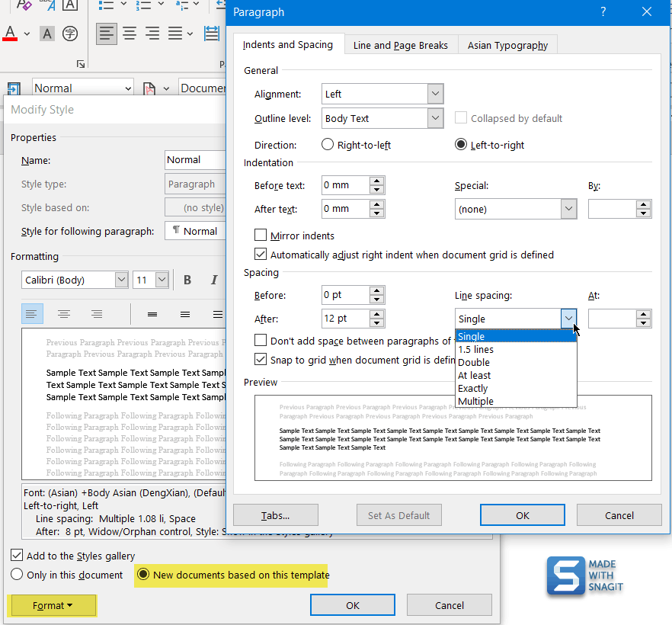Decrease the After text indent value
The height and width of the screenshot is (625, 672).
pos(376,213)
